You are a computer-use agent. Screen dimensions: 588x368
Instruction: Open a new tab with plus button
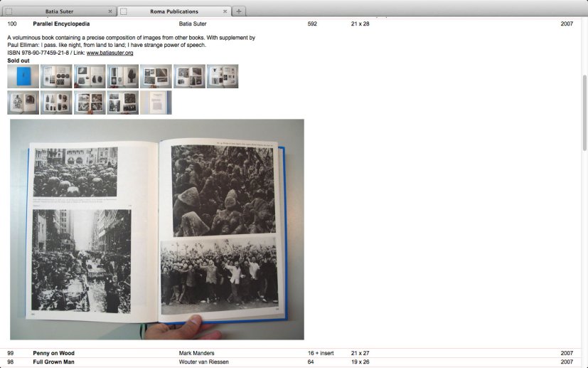238,11
